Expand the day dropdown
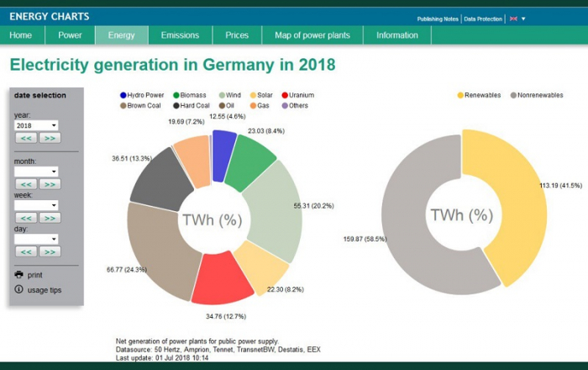The width and height of the screenshot is (588, 370). pyautogui.click(x=36, y=239)
